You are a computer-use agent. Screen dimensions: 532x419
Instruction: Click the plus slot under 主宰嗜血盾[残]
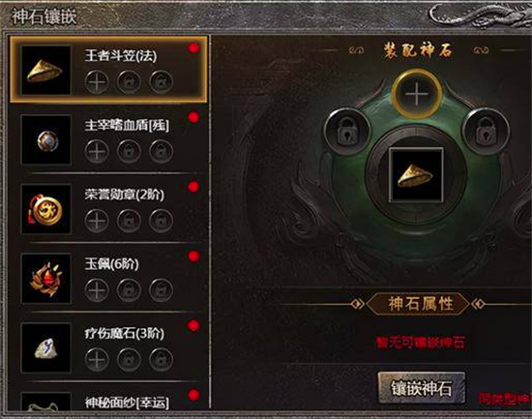click(97, 151)
